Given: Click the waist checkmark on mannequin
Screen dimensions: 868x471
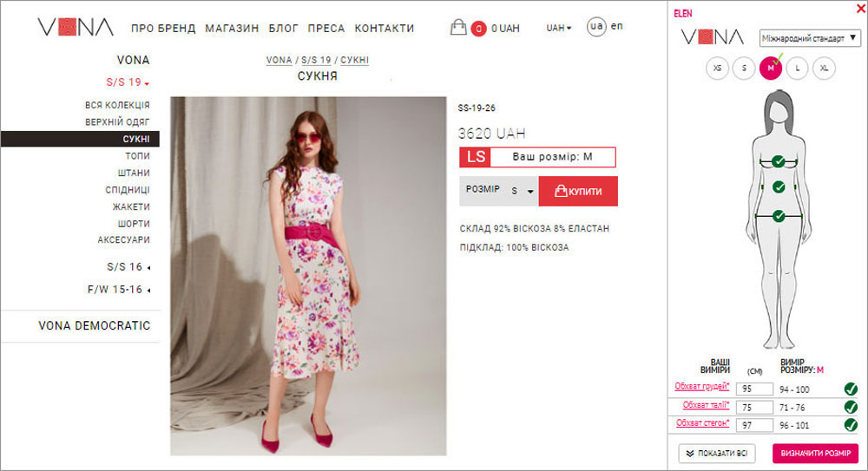Looking at the screenshot, I should coord(779,187).
